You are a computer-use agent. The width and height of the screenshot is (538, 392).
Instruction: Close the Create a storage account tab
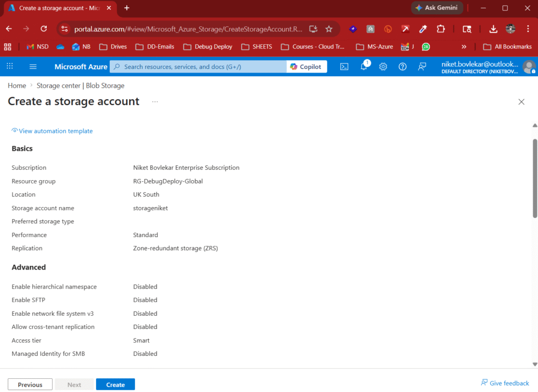pos(109,8)
